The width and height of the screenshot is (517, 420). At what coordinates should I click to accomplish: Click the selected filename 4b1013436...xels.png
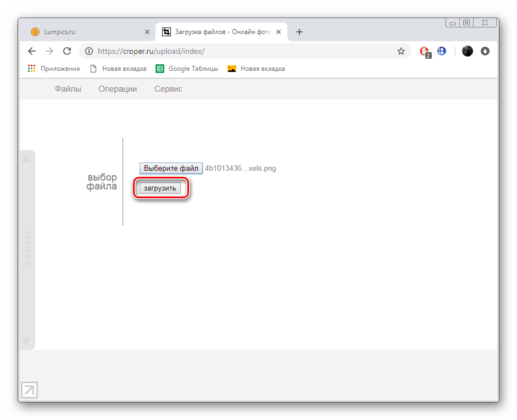tap(240, 169)
